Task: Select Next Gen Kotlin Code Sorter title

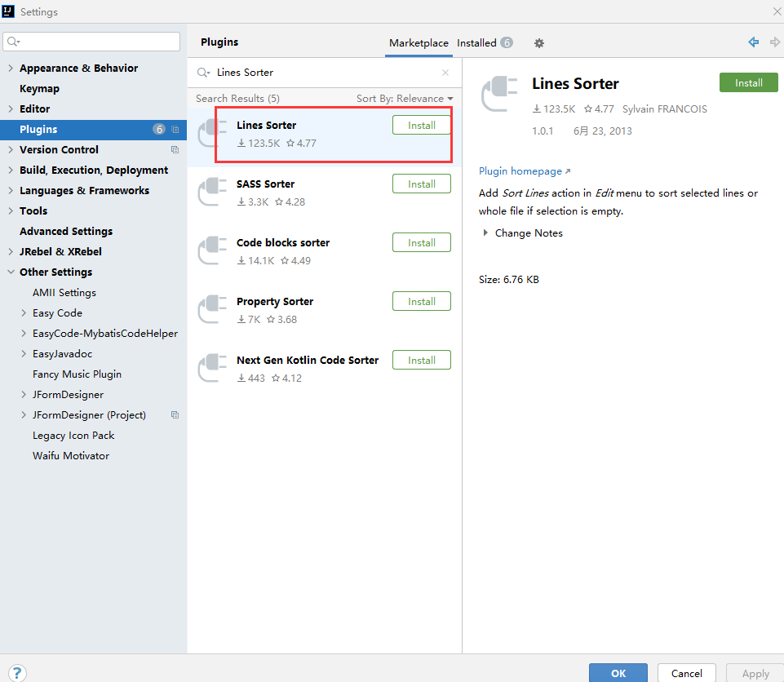Action: pos(308,361)
